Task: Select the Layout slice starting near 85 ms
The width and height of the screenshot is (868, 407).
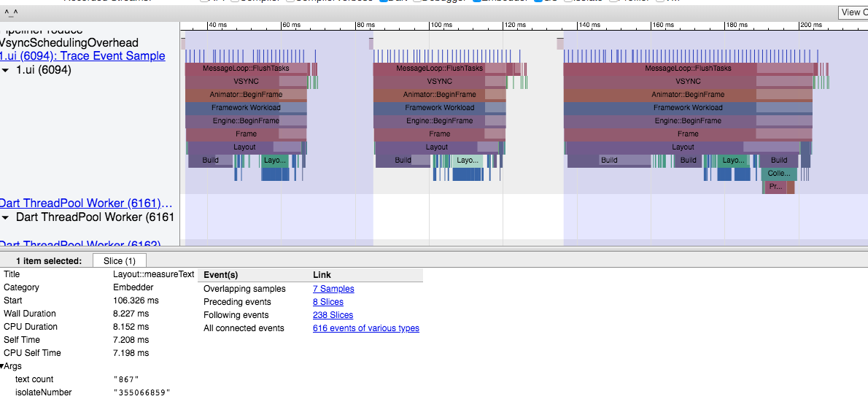Action: pyautogui.click(x=437, y=147)
